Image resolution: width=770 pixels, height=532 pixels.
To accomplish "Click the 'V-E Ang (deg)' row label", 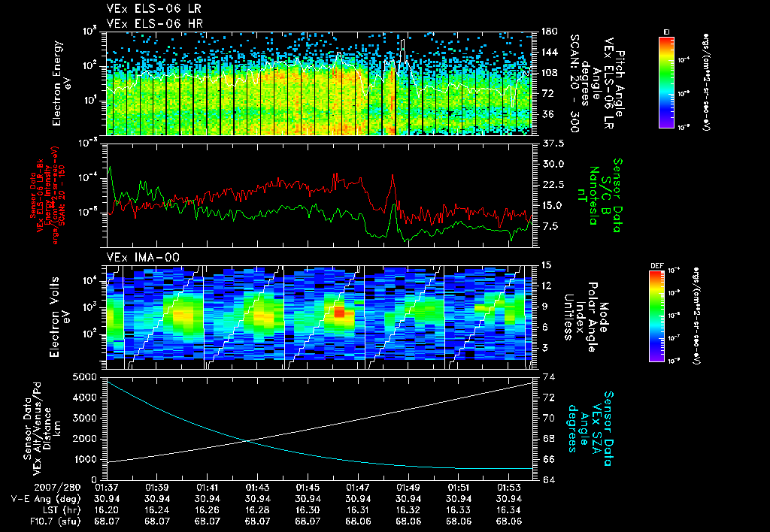I will pyautogui.click(x=46, y=499).
